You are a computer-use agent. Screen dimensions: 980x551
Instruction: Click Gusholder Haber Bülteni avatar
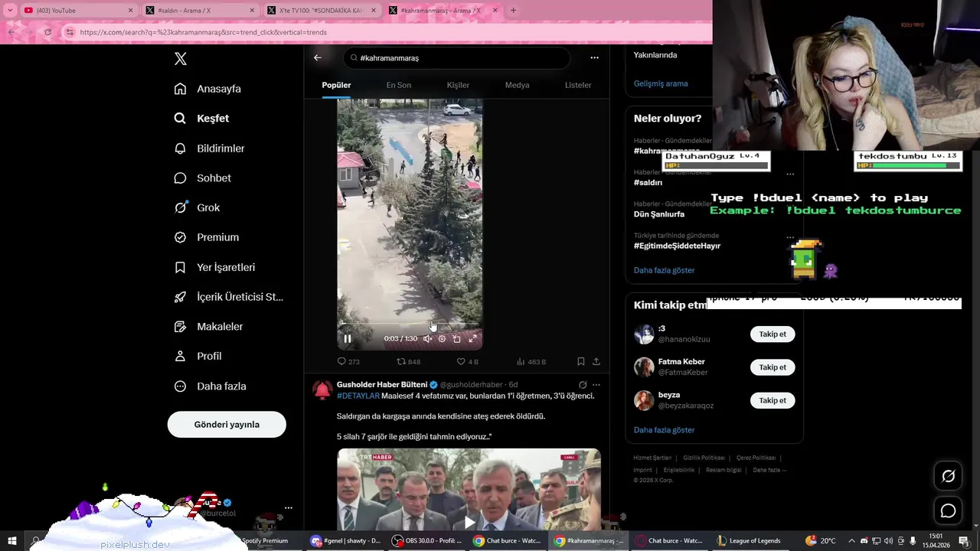click(x=323, y=390)
